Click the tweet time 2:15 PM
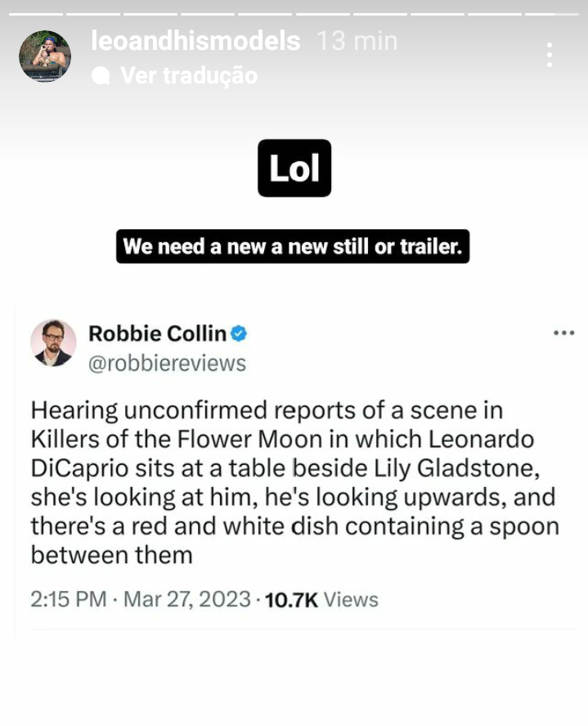588x726 pixels. tap(69, 599)
